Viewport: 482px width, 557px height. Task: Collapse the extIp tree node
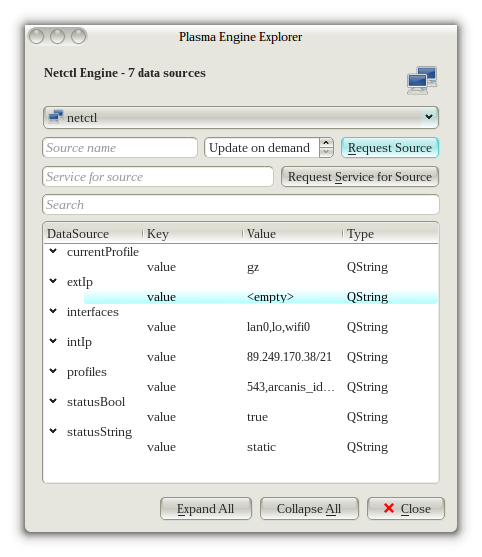tap(53, 281)
